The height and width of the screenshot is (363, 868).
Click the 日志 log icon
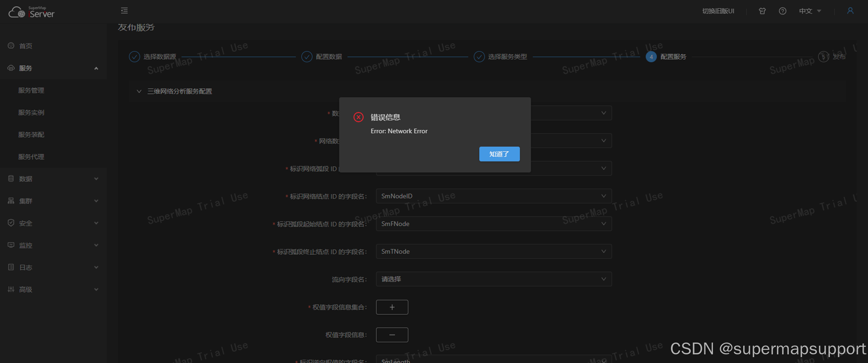click(x=11, y=267)
